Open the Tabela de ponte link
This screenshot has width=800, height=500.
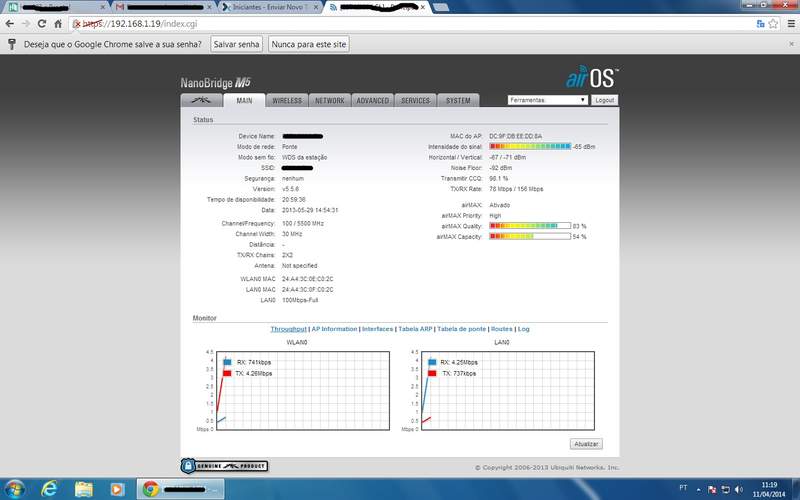point(461,329)
